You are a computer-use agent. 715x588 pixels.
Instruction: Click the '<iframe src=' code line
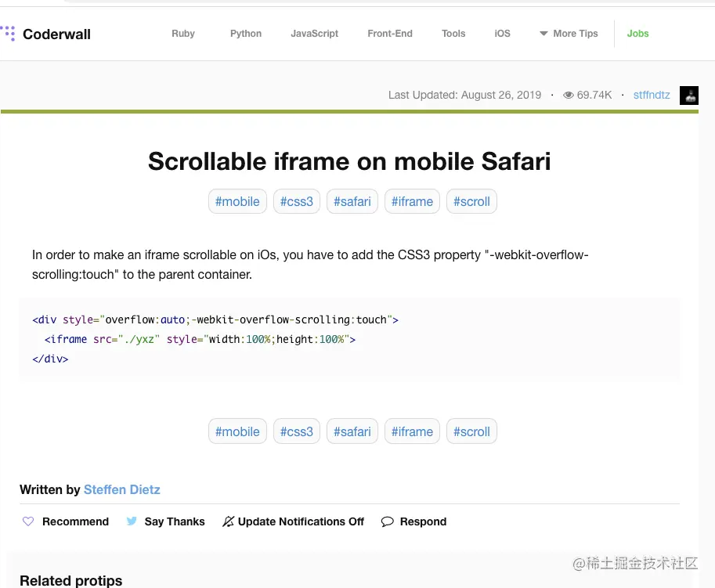pyautogui.click(x=200, y=339)
